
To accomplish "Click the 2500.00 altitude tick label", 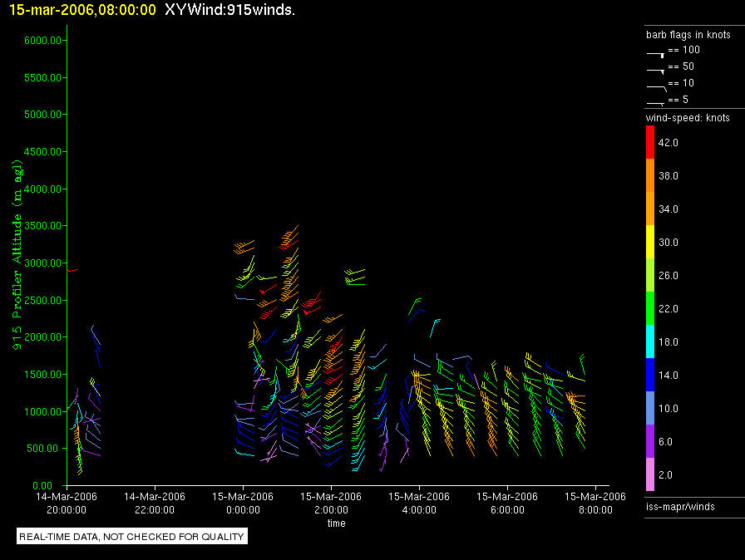I will click(42, 301).
